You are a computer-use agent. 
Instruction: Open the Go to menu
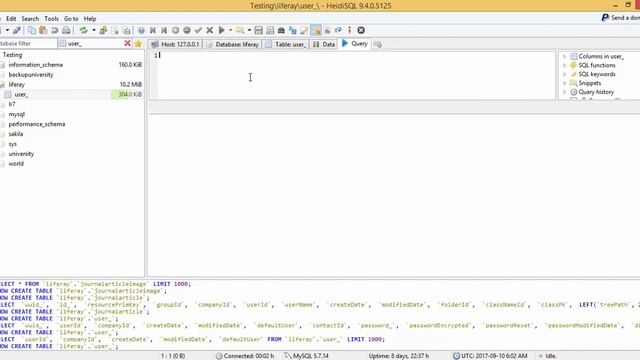[x=71, y=19]
